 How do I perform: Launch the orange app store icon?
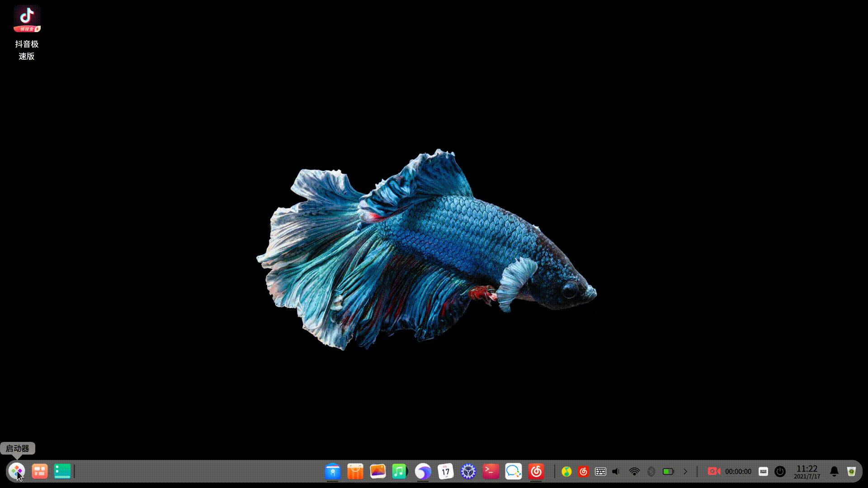pyautogui.click(x=355, y=471)
